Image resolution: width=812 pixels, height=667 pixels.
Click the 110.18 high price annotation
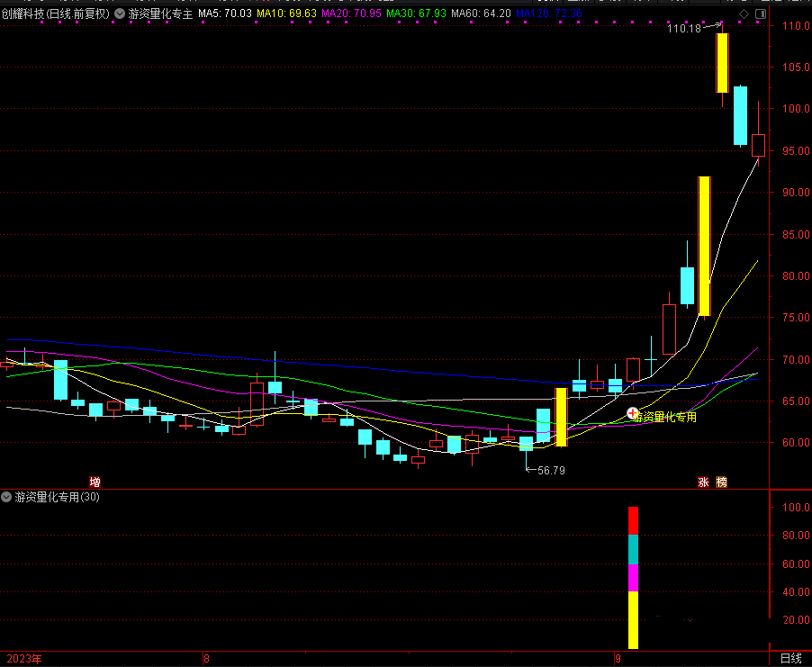point(684,29)
